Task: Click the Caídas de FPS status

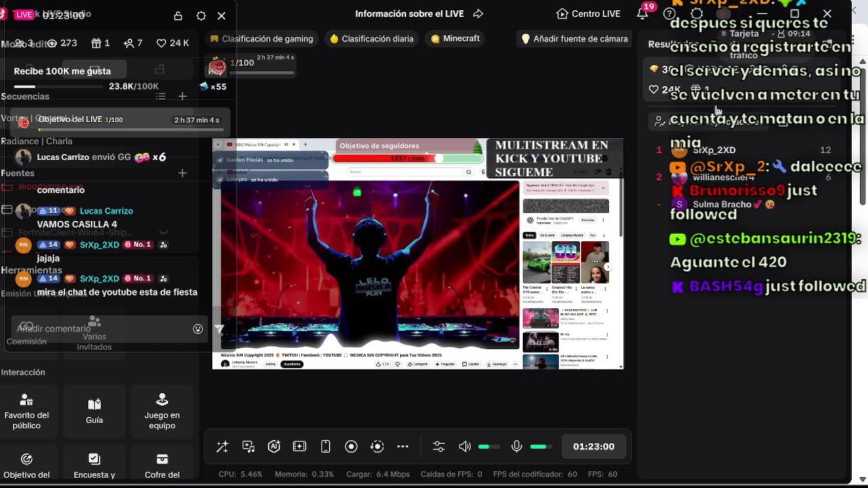Action: click(452, 474)
